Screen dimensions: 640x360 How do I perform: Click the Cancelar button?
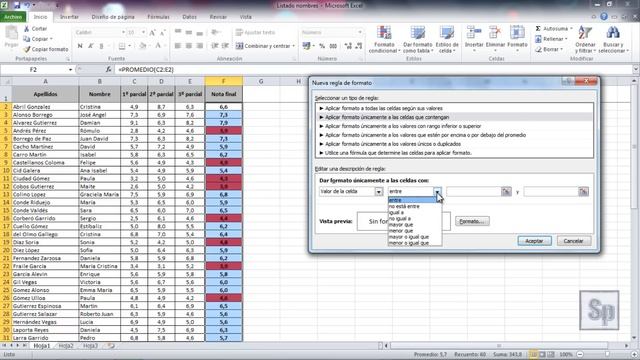(x=573, y=241)
